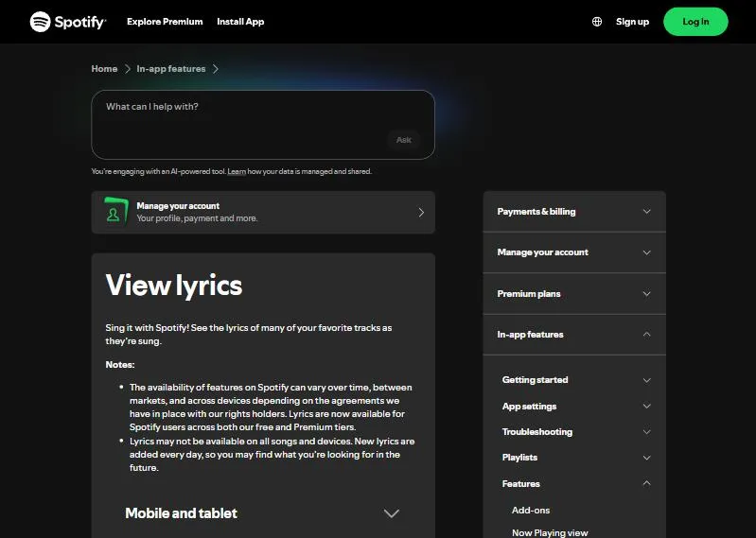Open Now Playing view sidebar item

pos(550,532)
